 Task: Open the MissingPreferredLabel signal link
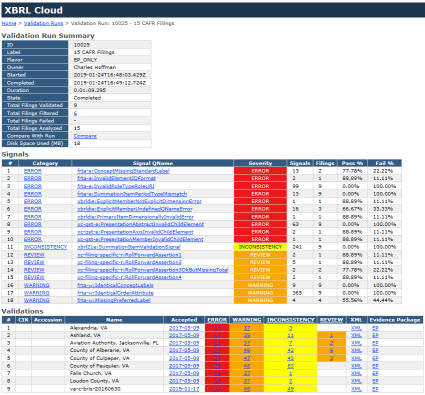(114, 300)
